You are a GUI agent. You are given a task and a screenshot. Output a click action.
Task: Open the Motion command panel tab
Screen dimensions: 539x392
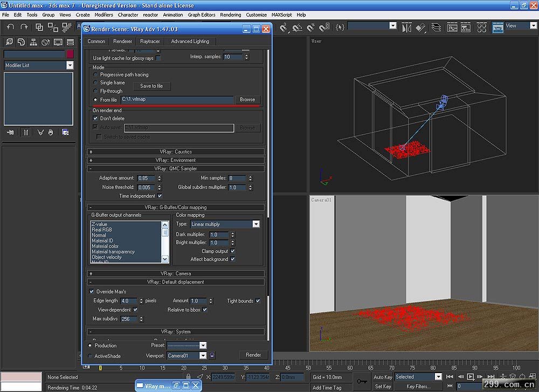(x=45, y=42)
